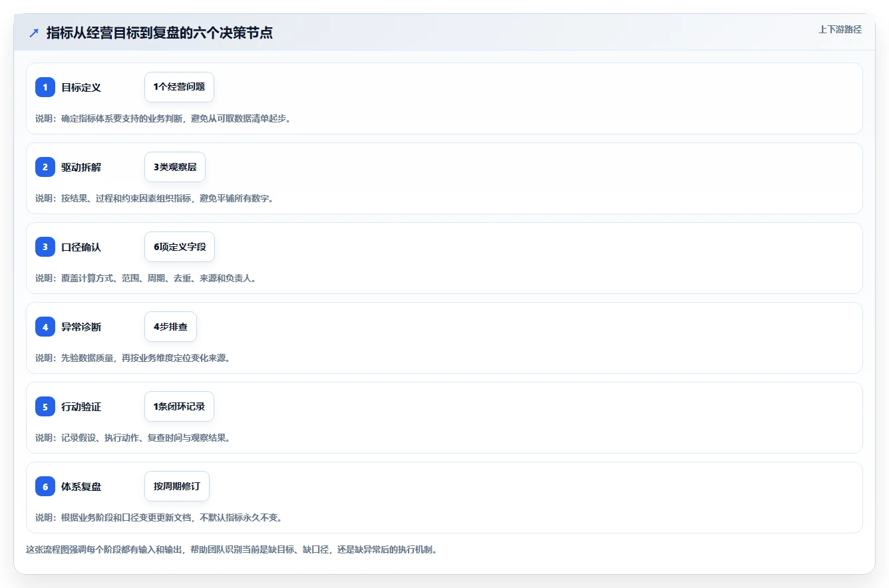Image resolution: width=889 pixels, height=588 pixels.
Task: Click the 体系复盘 step name
Action: tap(81, 486)
